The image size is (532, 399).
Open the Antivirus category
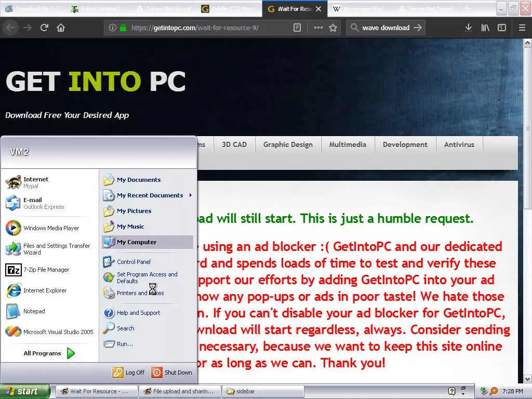[x=459, y=144]
